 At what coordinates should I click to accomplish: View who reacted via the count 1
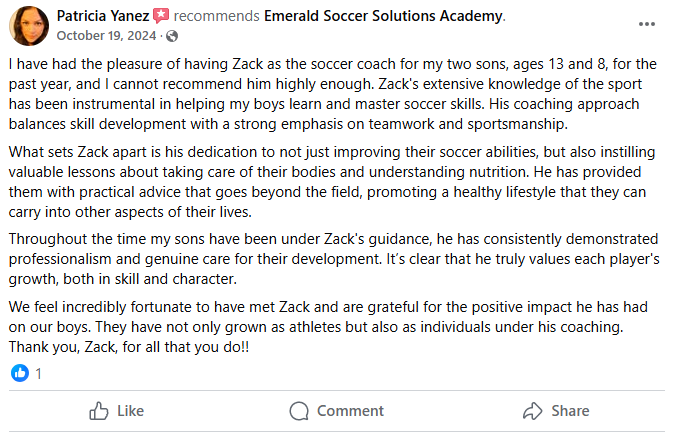(38, 374)
